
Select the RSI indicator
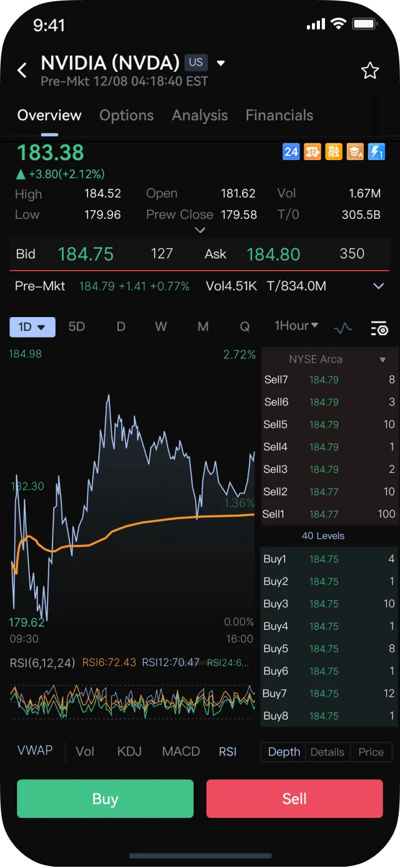click(x=227, y=751)
